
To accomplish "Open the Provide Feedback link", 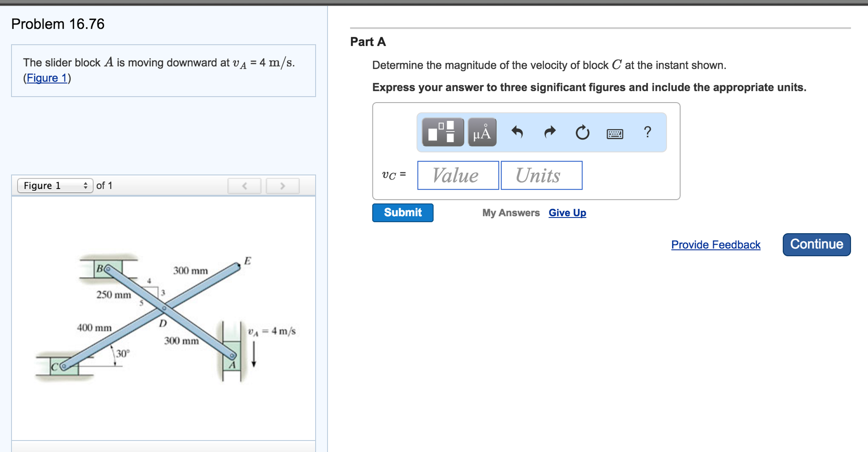I will 716,245.
